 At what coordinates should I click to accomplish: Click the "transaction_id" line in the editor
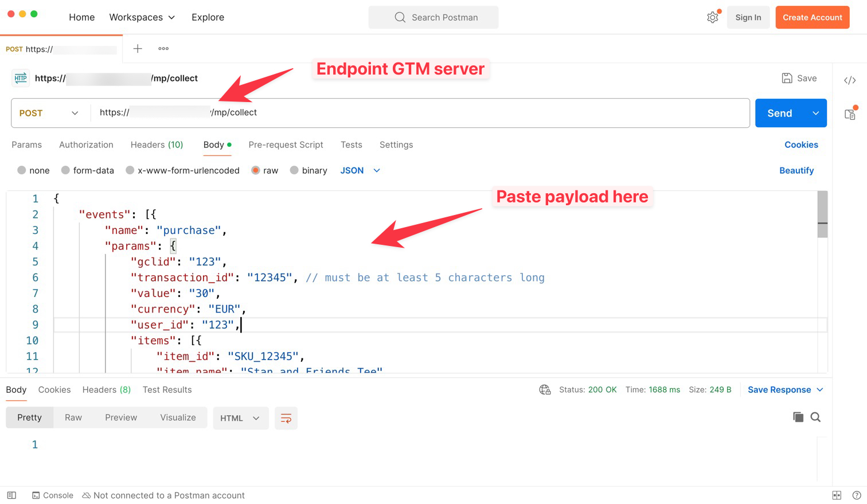click(x=337, y=278)
